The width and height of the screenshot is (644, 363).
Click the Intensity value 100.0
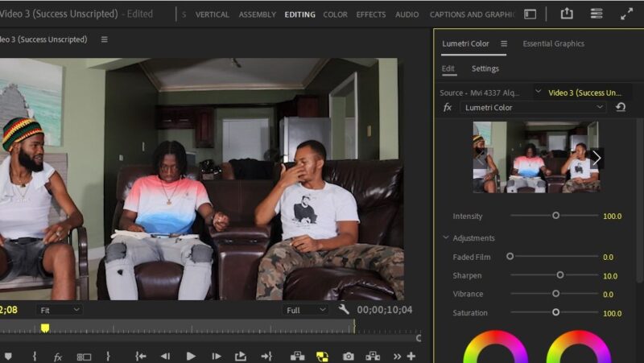click(x=612, y=216)
